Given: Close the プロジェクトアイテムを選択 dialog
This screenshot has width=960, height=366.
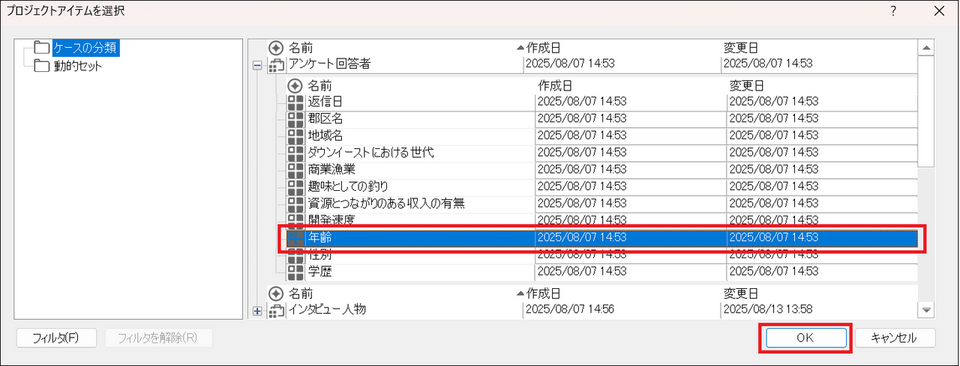Looking at the screenshot, I should (939, 10).
